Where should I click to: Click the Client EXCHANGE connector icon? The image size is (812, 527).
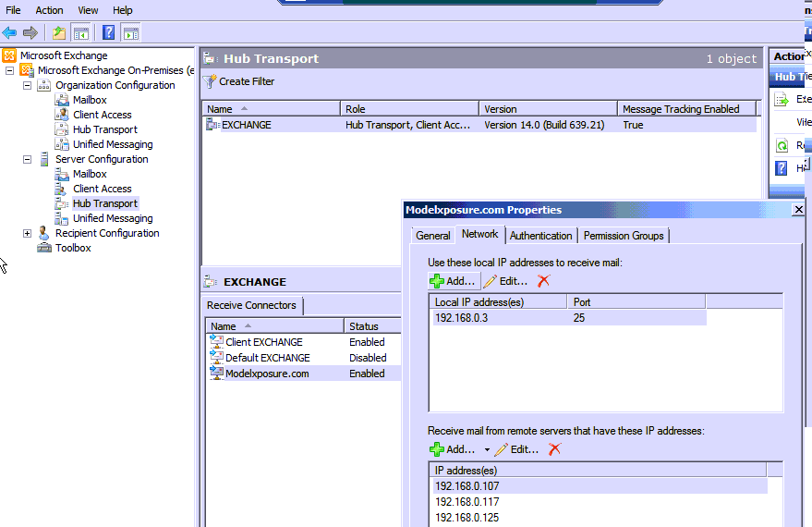tap(216, 341)
